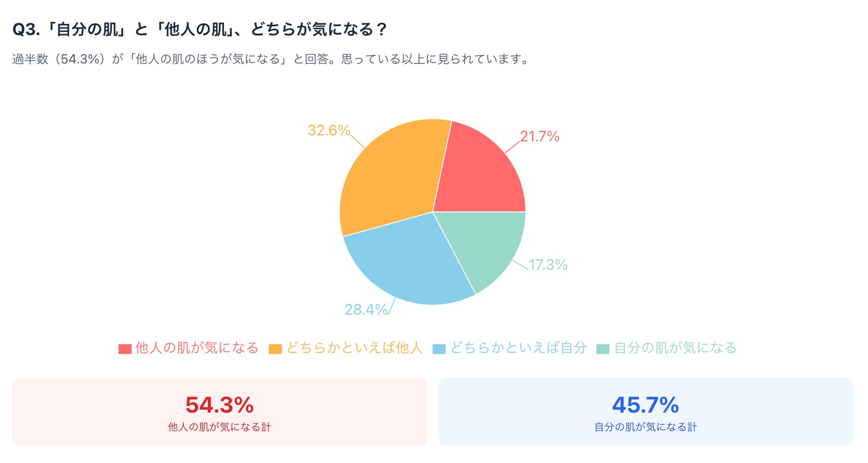The image size is (868, 463).
Task: Click the gray subtitle text under the heading
Action: point(271,59)
